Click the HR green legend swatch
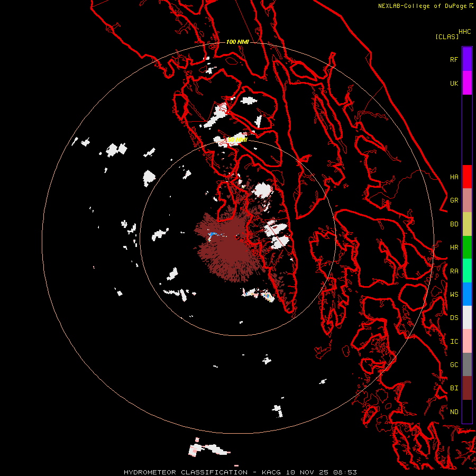Screen dimensions: 476x476 tap(467, 248)
